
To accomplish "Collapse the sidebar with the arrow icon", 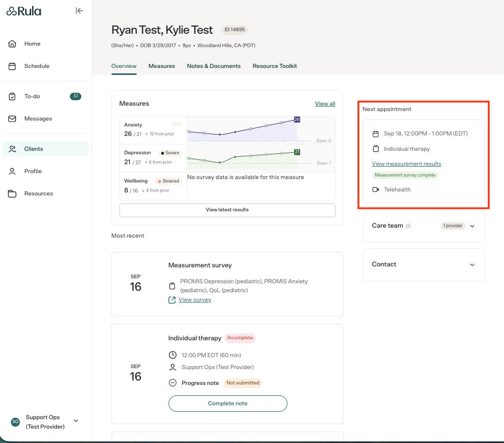I will tap(79, 10).
